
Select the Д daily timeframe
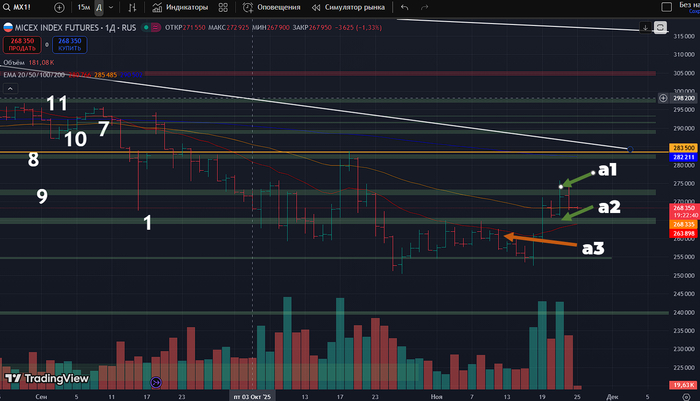tap(99, 7)
